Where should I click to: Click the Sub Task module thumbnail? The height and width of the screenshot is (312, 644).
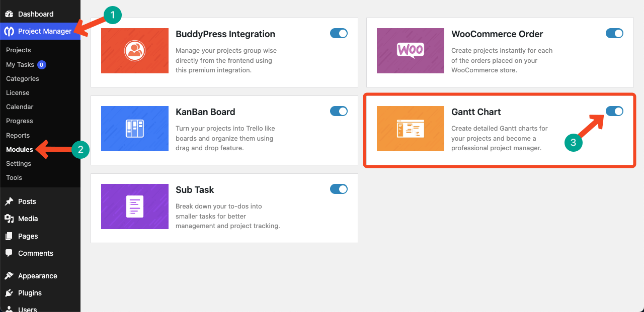(135, 206)
